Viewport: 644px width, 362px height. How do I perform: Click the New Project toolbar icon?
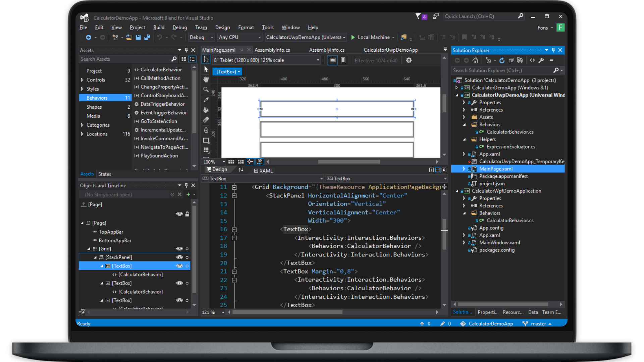tap(115, 37)
